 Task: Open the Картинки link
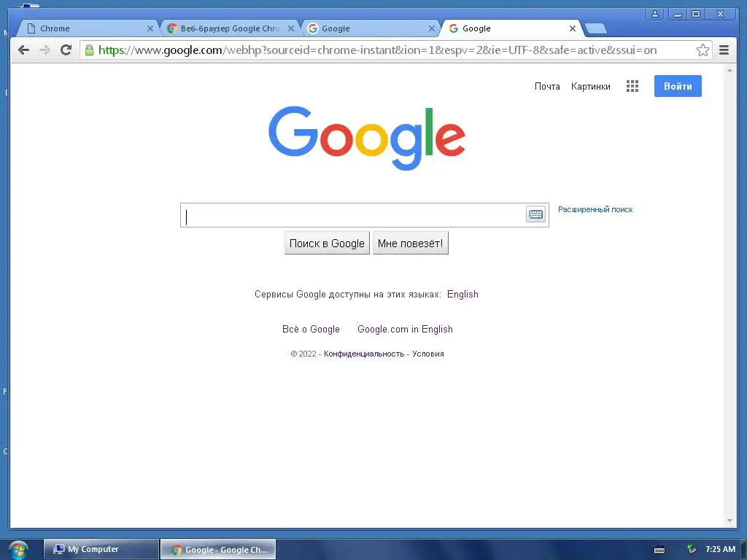point(590,86)
